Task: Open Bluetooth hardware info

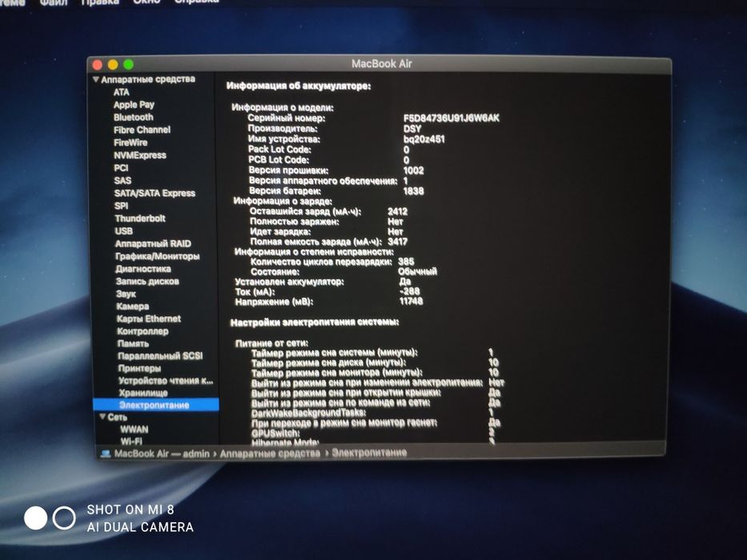Action: 134,117
